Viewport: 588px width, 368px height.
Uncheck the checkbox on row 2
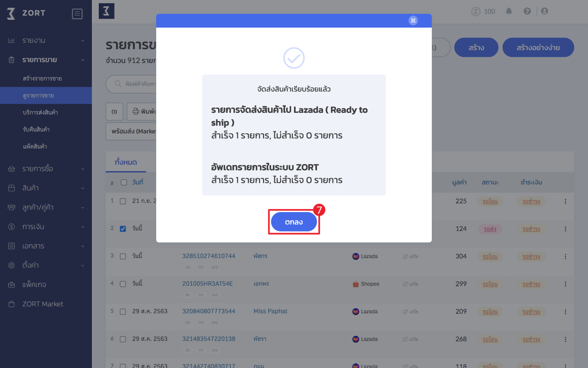coord(123,229)
